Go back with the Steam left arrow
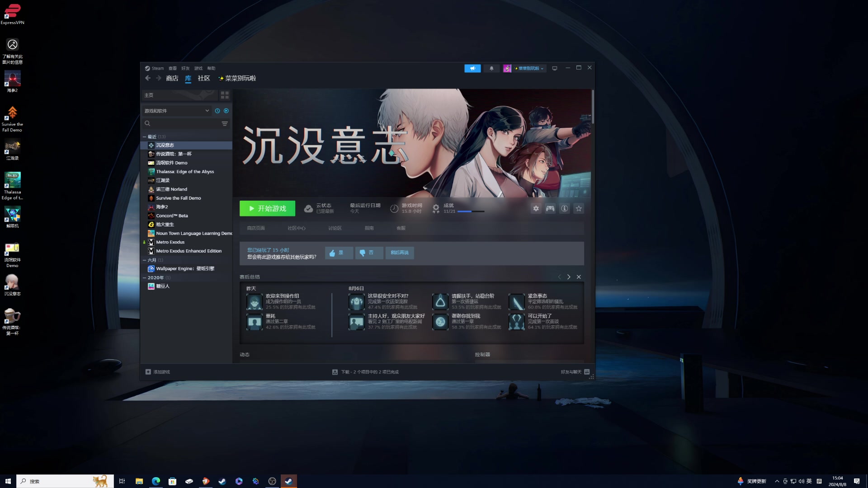Screen dimensions: 868x488 coord(148,78)
